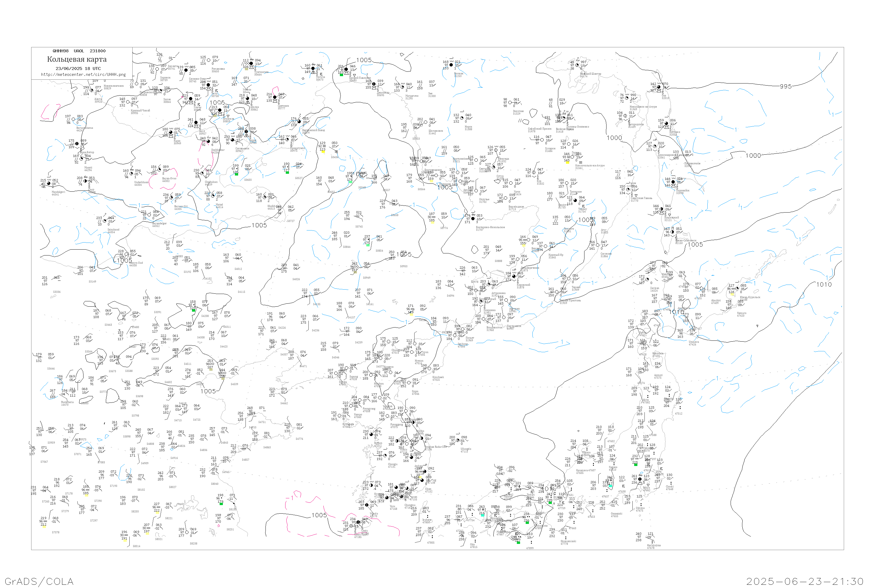Click the meteocenter.net UHHH.png URL text
882x588 pixels.
83,75
